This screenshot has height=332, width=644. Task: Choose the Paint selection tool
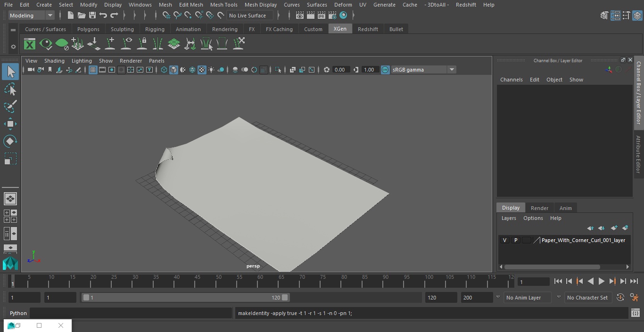tap(10, 106)
